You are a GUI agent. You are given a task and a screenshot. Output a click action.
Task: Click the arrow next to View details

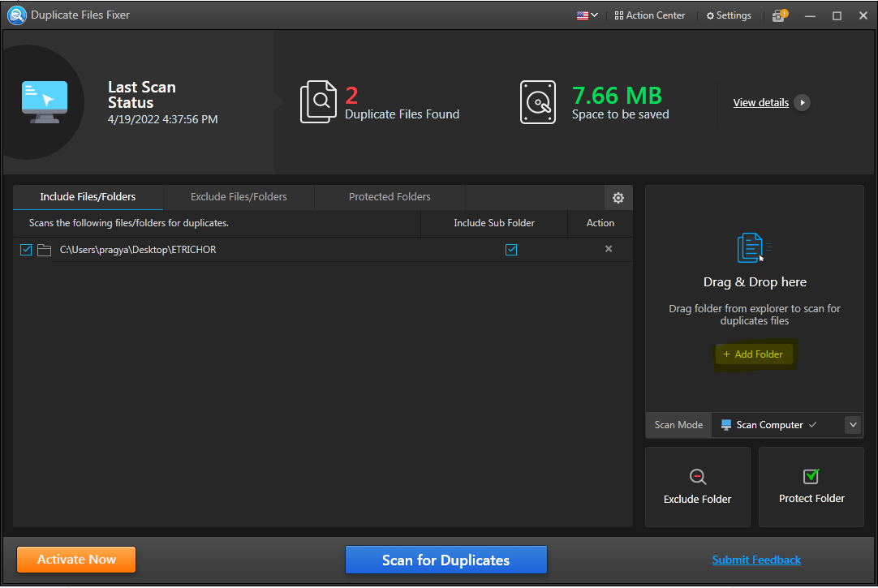click(803, 102)
